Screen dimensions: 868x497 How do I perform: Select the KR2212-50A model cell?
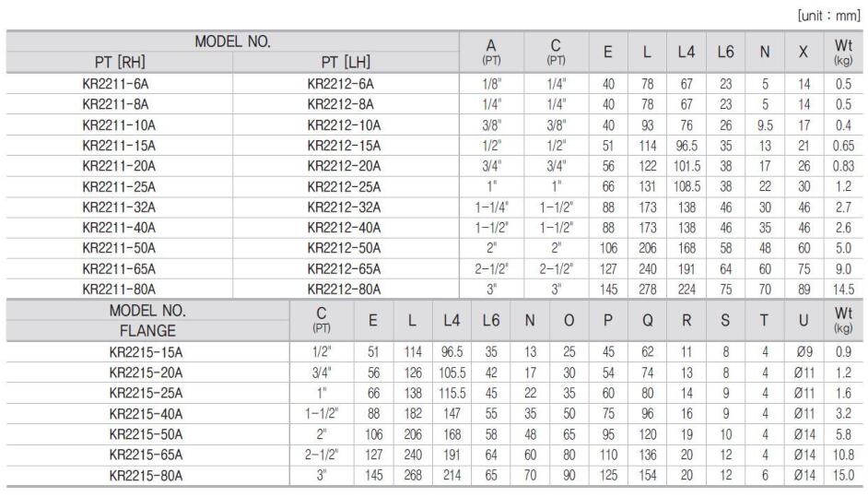(344, 248)
